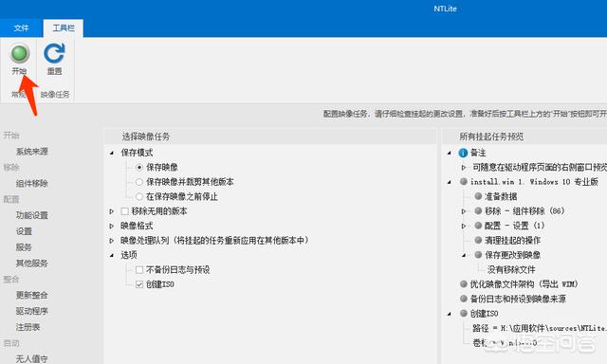The image size is (607, 364).
Task: Collapse the 保存模式 section
Action: [112, 153]
